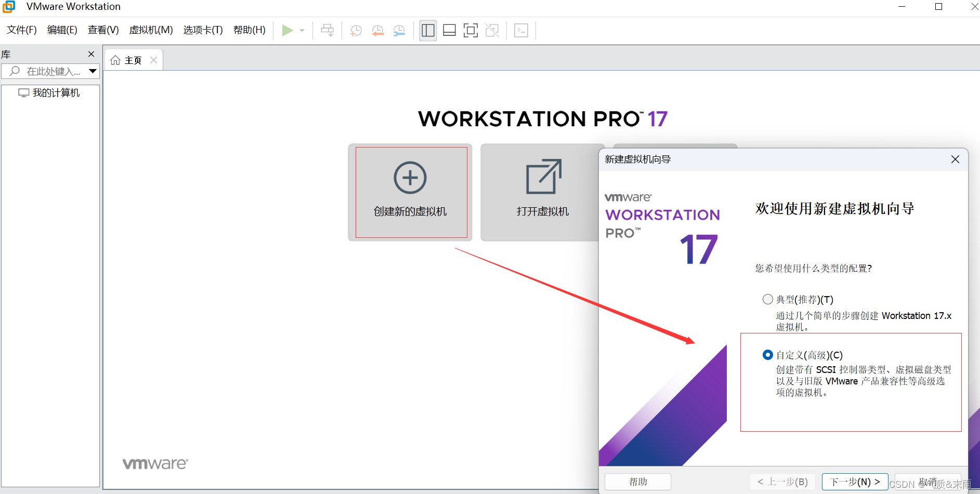Click the 上一步(B) back button

tap(782, 482)
